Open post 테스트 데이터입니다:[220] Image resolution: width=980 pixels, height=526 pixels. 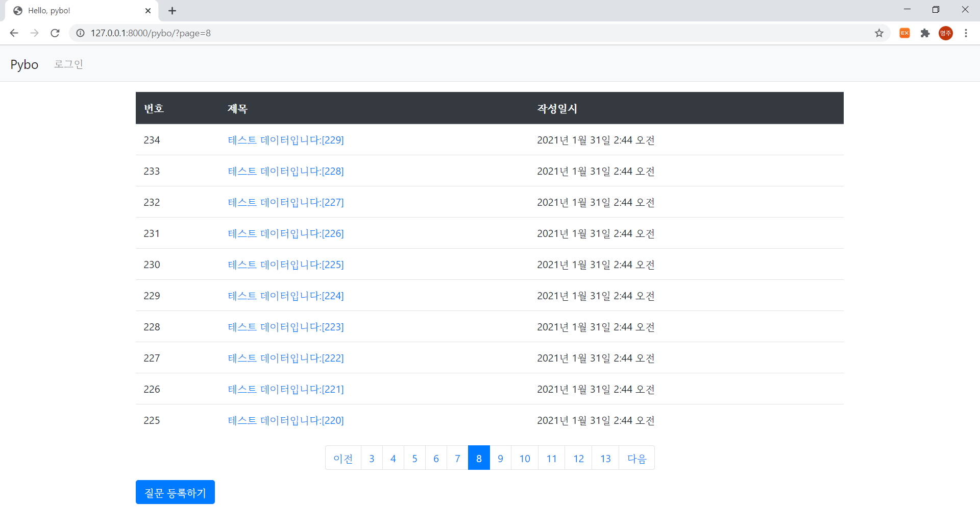pyautogui.click(x=285, y=420)
